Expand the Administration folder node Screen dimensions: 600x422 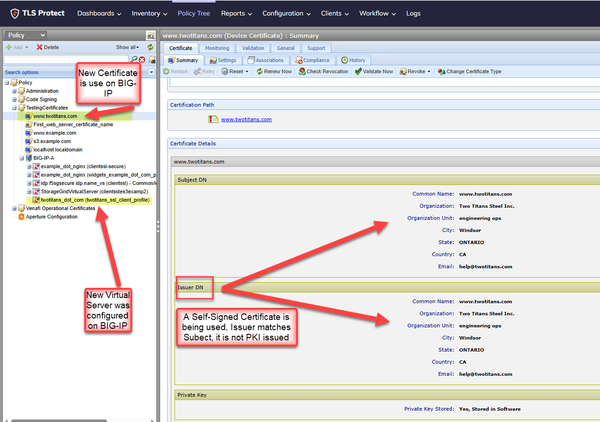(x=14, y=91)
